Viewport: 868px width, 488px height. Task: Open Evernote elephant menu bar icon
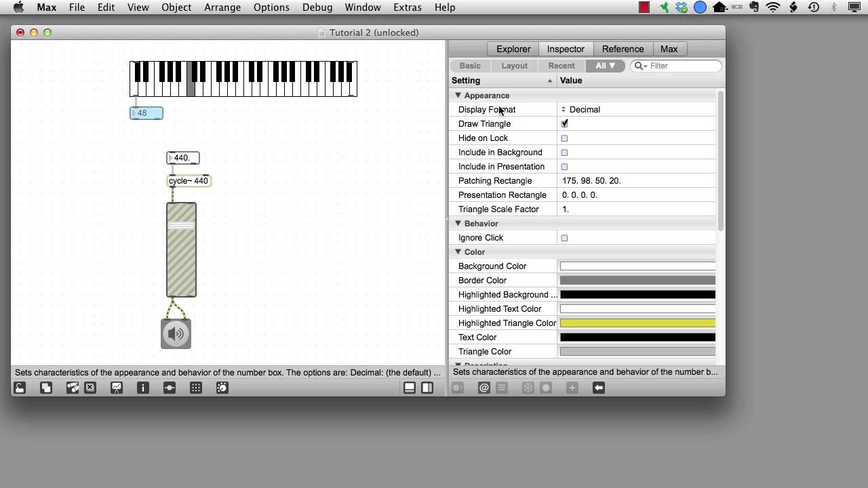[755, 7]
